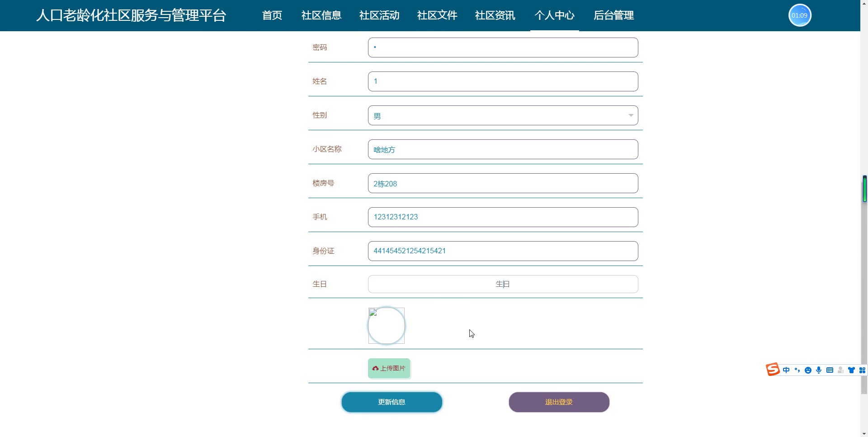Open the 首页 navigation item
This screenshot has width=868, height=437.
pos(272,15)
